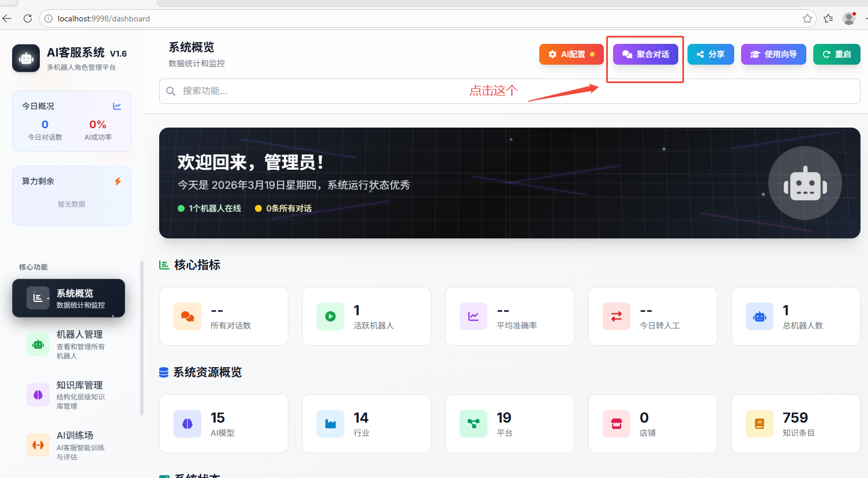
Task: Click the blue 分享 button
Action: 711,54
